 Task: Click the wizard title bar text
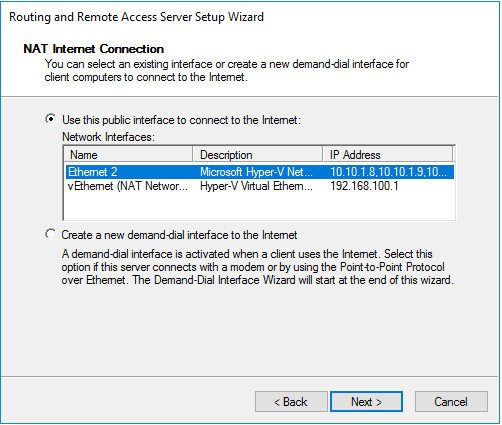(x=136, y=17)
